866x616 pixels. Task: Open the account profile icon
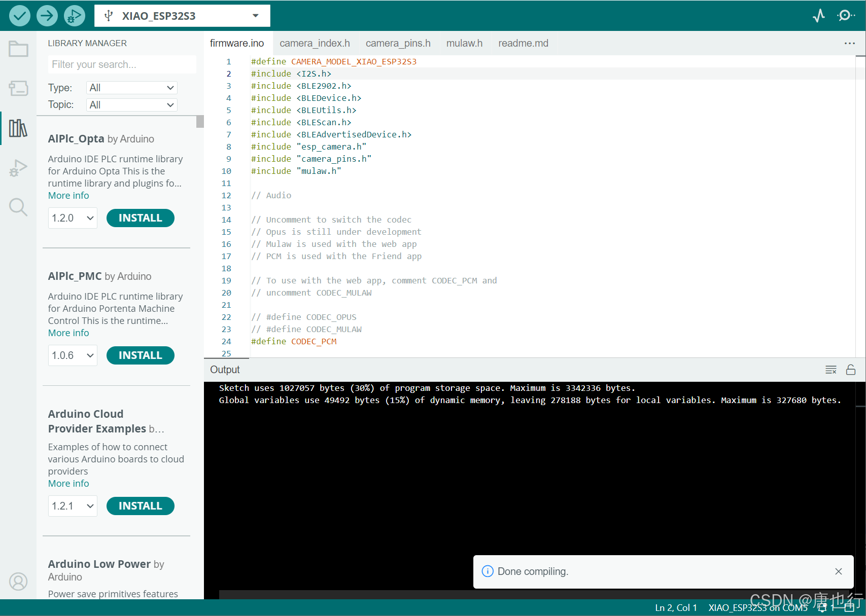18,582
